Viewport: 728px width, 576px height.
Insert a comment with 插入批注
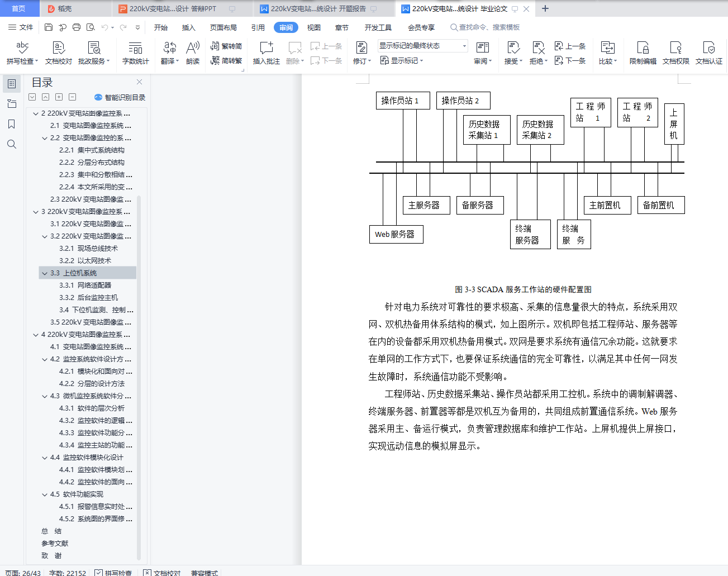267,53
